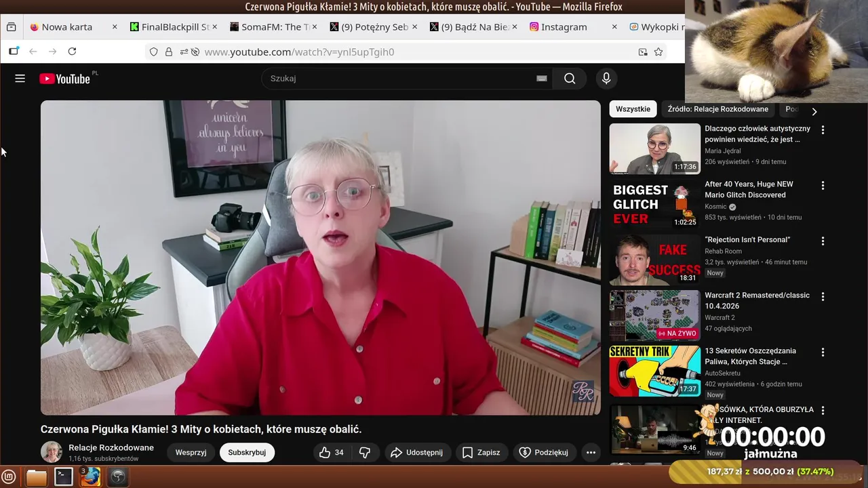Click the search magnifier button
This screenshot has height=488, width=868.
[x=570, y=79]
